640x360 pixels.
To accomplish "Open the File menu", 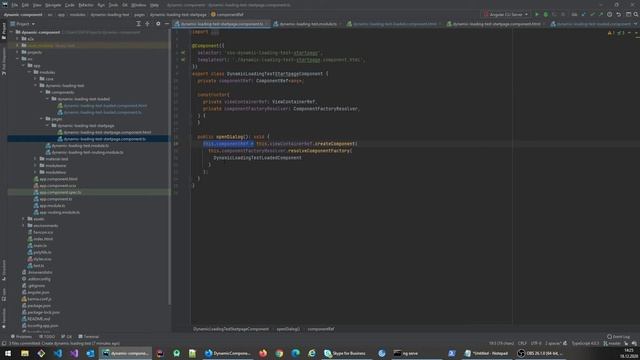I will tap(15, 5).
